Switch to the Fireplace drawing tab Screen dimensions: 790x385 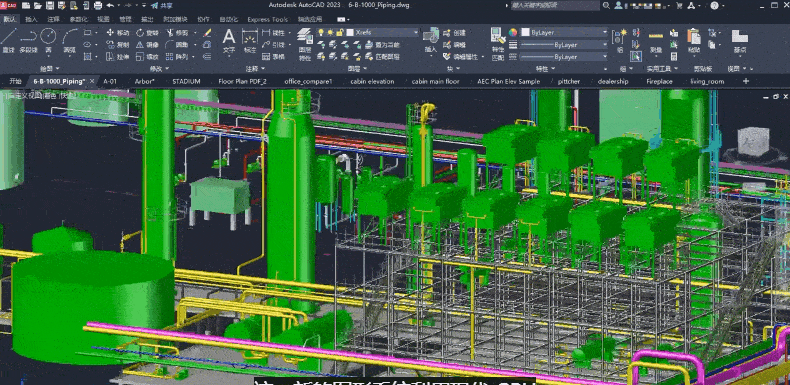(660, 81)
